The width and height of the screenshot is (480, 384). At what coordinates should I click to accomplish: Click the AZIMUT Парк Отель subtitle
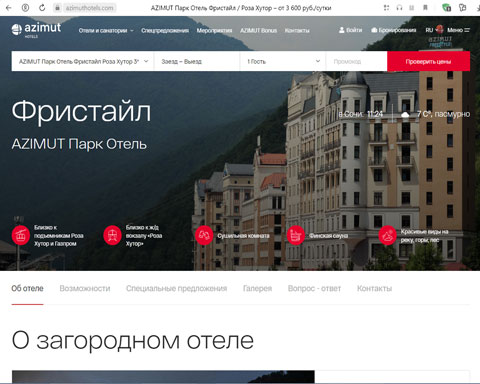click(x=79, y=144)
